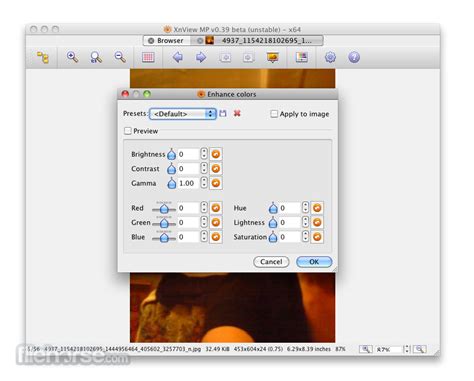Click the Gamma value field showing 1.00

[x=188, y=183]
